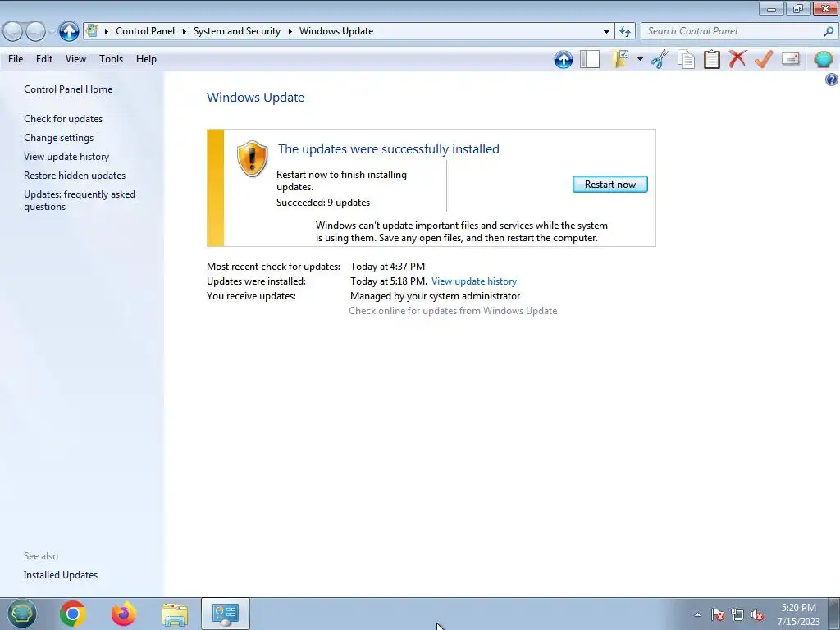840x630 pixels.
Task: Open Change settings in sidebar
Action: (x=58, y=138)
